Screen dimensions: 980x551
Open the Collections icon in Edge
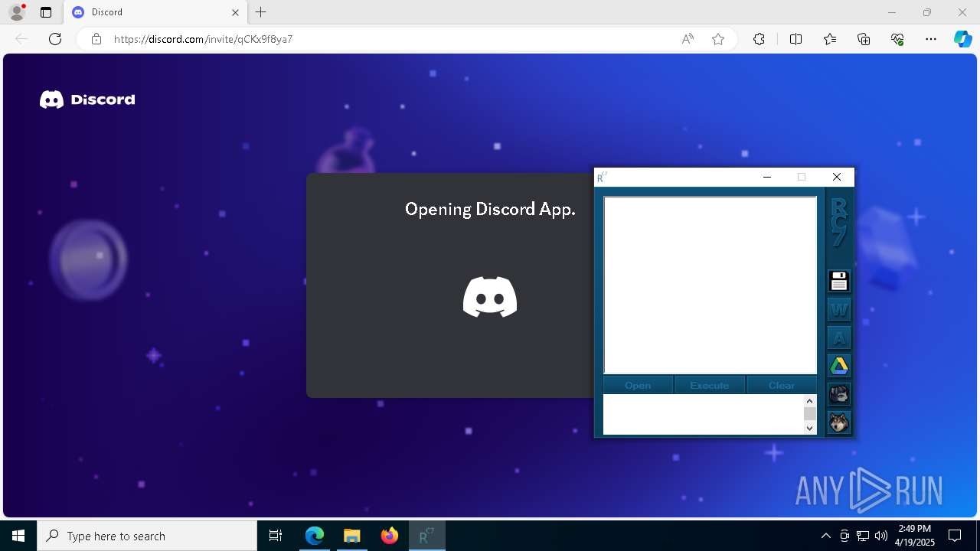coord(864,39)
